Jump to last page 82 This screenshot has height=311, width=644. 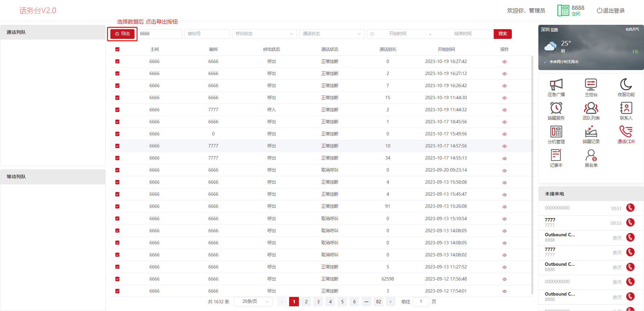click(378, 302)
